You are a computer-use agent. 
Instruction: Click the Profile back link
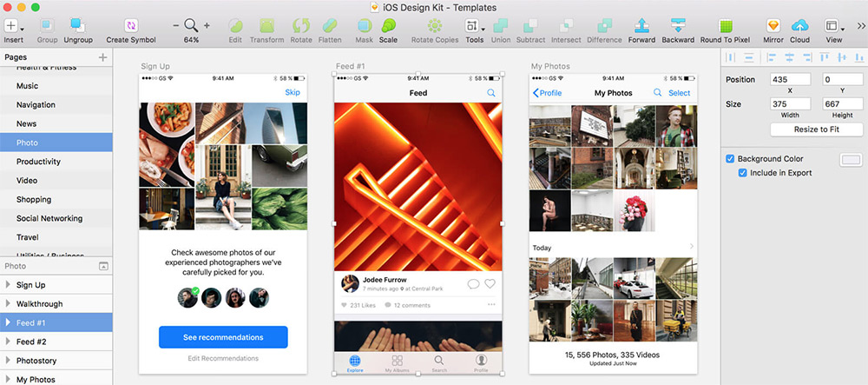coord(547,93)
